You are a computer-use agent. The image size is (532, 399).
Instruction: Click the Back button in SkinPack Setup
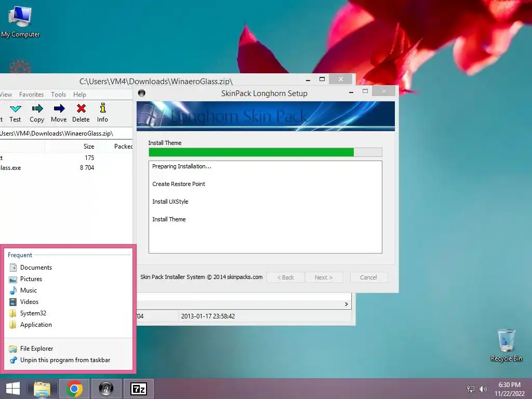click(286, 277)
